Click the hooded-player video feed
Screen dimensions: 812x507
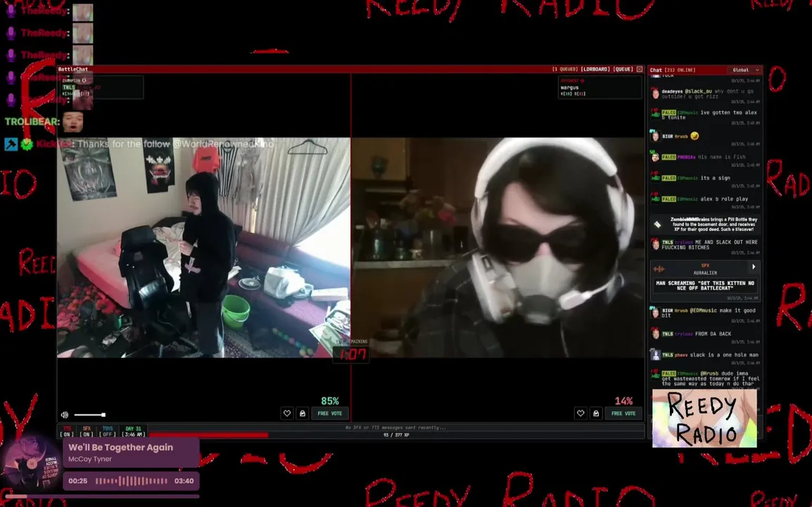pyautogui.click(x=203, y=247)
